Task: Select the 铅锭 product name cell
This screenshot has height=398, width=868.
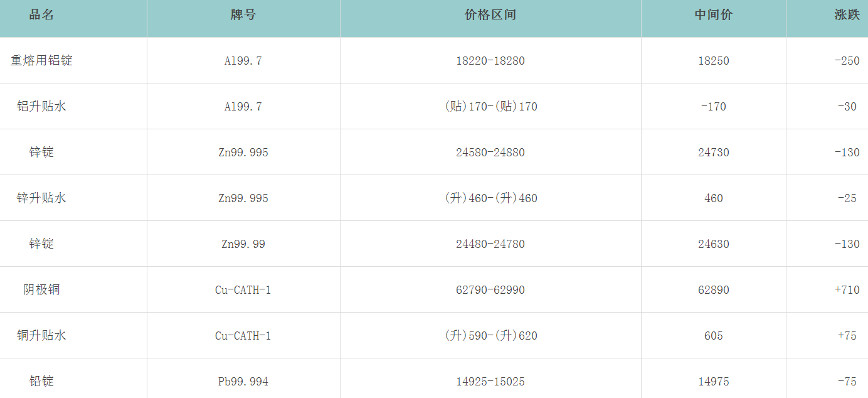Action: click(41, 382)
